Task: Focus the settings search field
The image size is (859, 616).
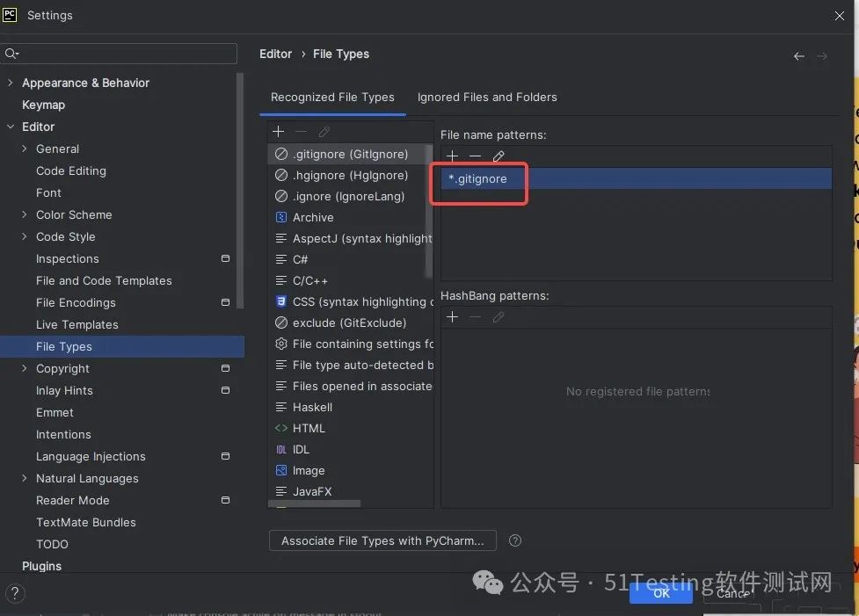Action: (120, 54)
